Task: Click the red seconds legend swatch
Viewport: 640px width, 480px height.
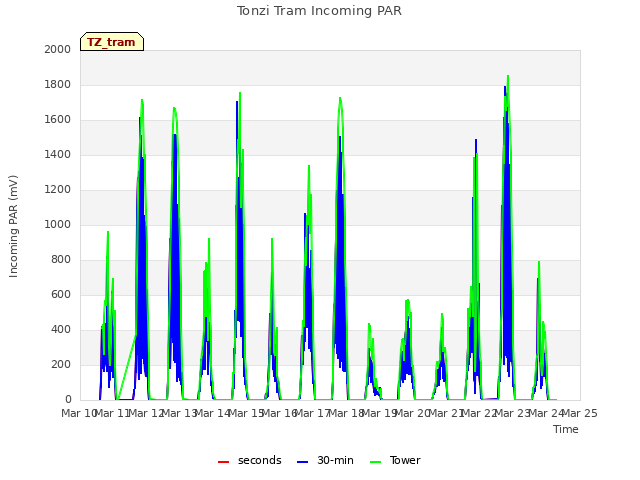Action: tap(224, 462)
